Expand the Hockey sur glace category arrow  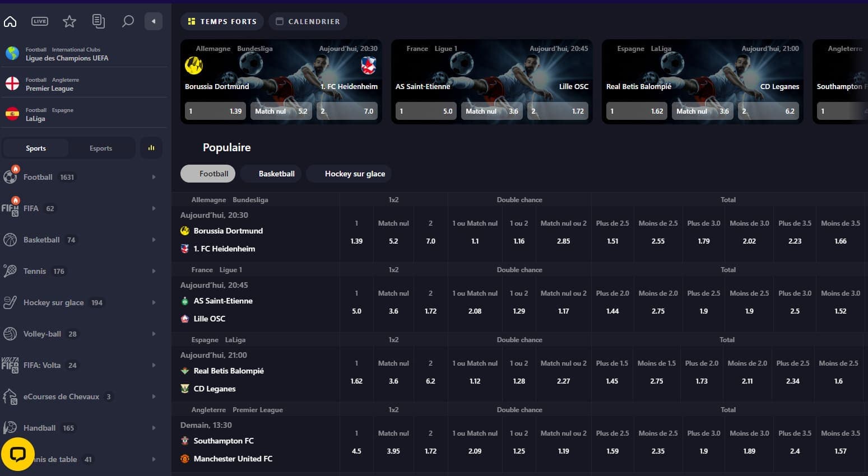154,302
